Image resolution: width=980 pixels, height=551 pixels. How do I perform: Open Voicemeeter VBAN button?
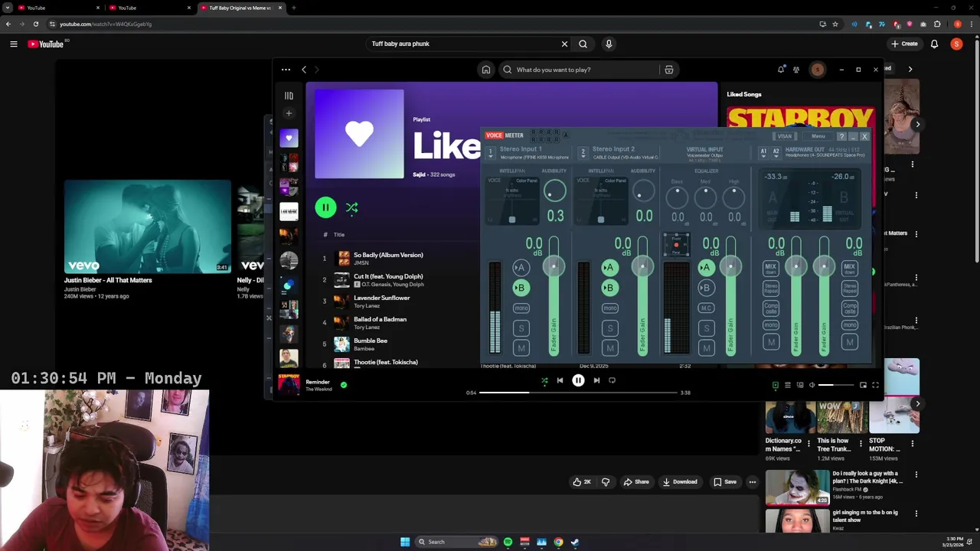coord(785,136)
